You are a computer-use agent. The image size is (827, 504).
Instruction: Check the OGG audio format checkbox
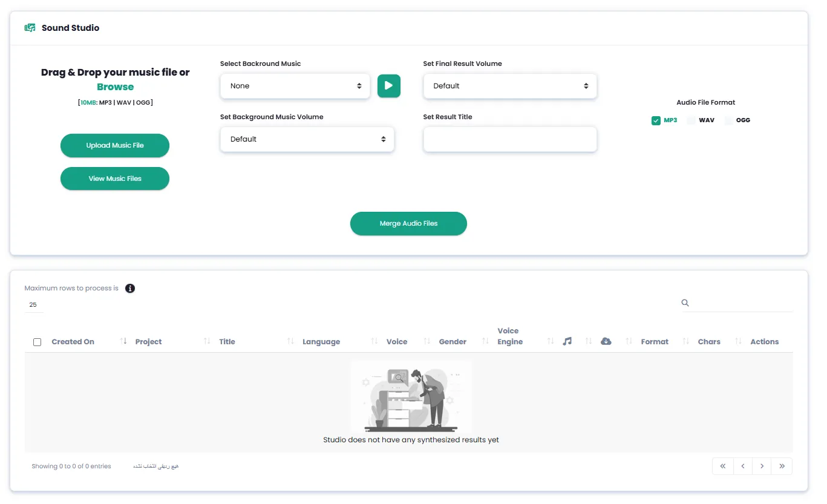(728, 120)
